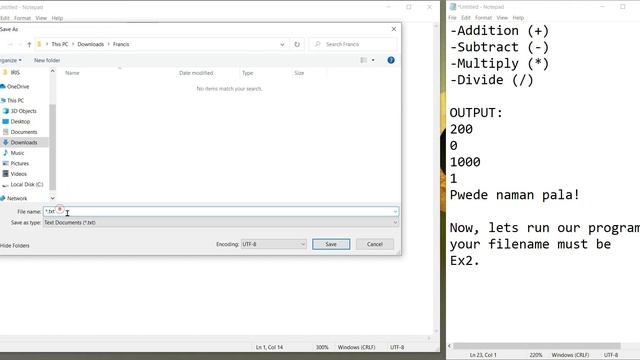Screen dimensions: 640x360
Task: Select 3D Objects in the navigation pane
Action: coord(23,111)
